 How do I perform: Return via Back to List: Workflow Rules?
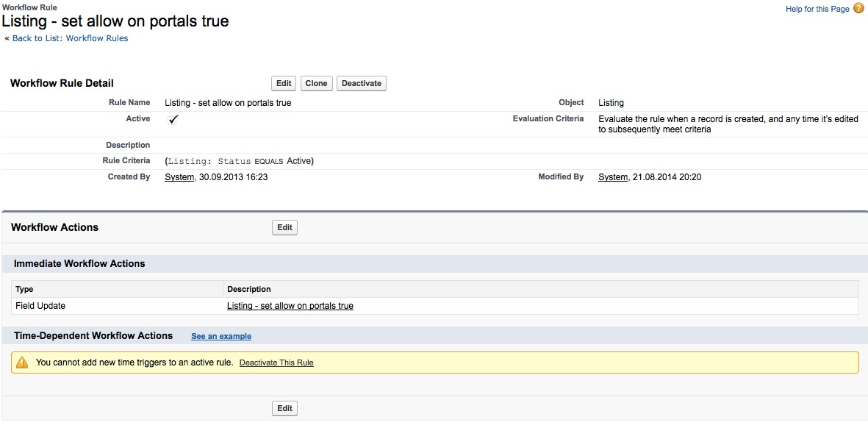[x=70, y=37]
